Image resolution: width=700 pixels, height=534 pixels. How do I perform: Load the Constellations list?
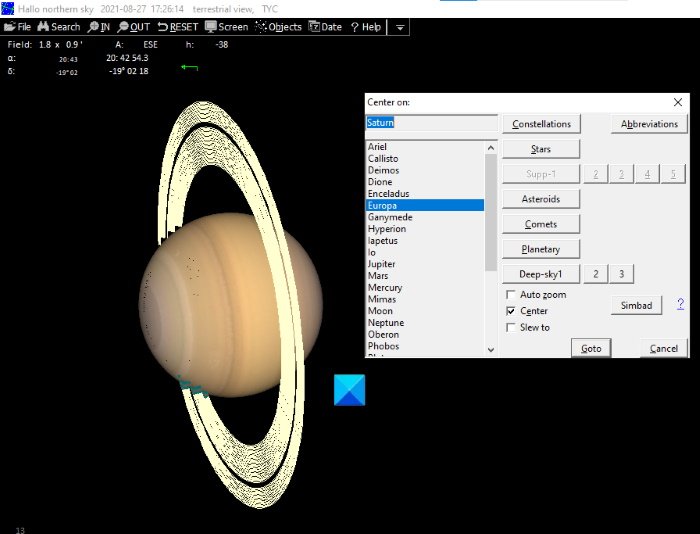click(541, 124)
